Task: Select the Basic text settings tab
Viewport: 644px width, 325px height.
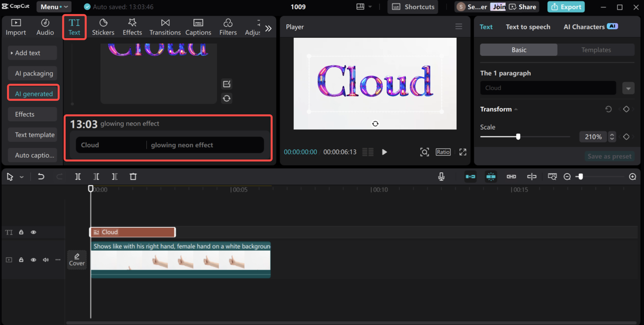Action: 519,50
